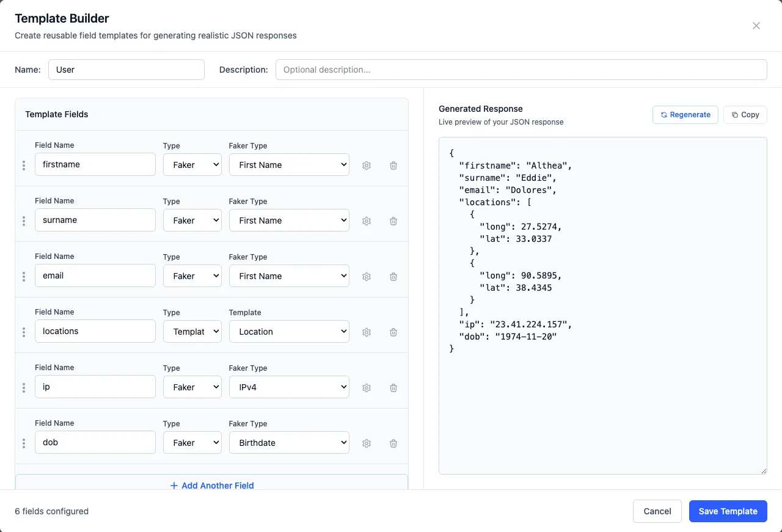Open settings for the locations field
Screen dimensions: 782x532
tap(367, 332)
